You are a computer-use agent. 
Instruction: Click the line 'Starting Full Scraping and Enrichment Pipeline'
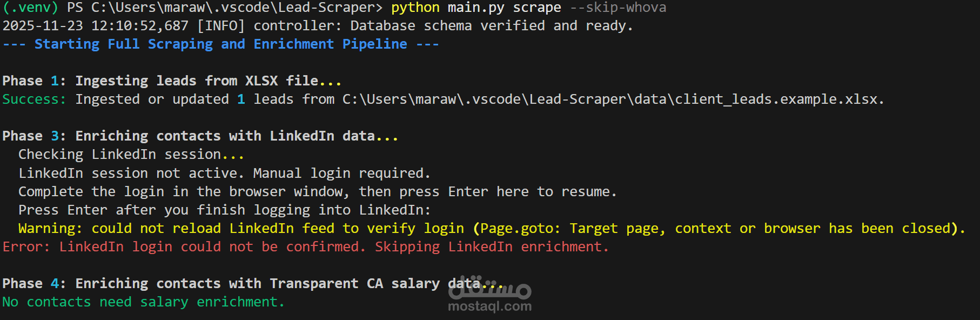pos(221,44)
